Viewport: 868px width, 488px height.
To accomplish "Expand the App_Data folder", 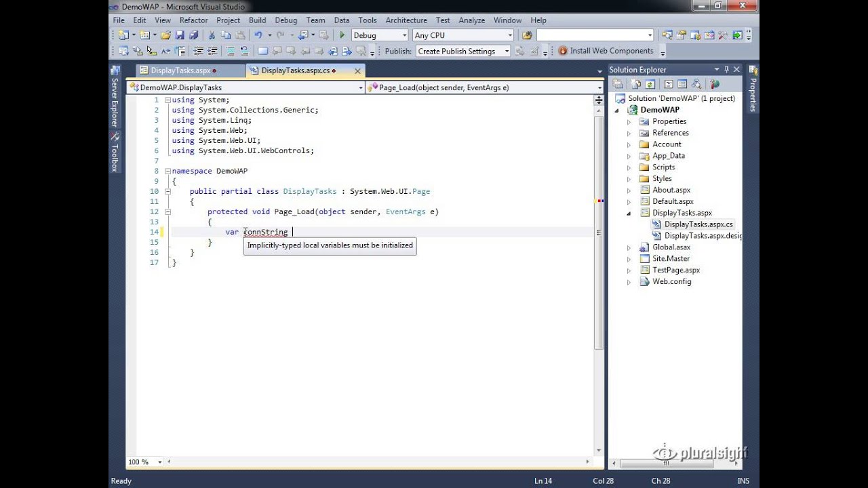I will pyautogui.click(x=629, y=156).
